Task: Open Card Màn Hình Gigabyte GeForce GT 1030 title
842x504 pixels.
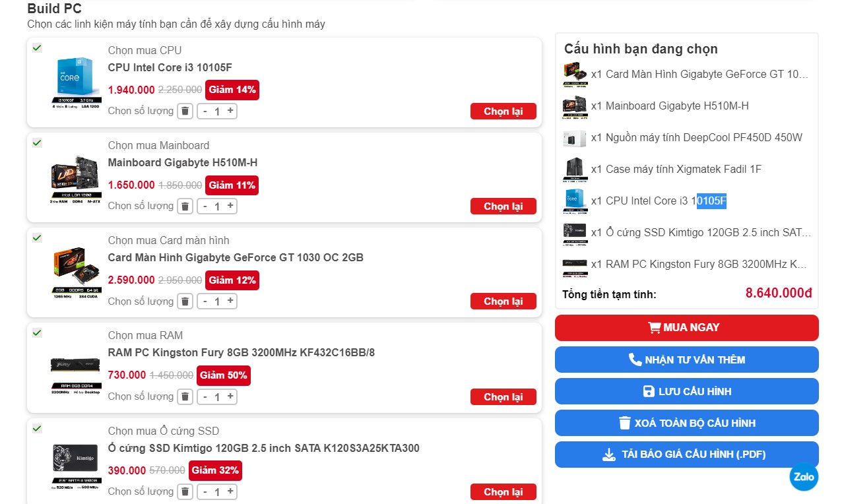Action: click(236, 257)
